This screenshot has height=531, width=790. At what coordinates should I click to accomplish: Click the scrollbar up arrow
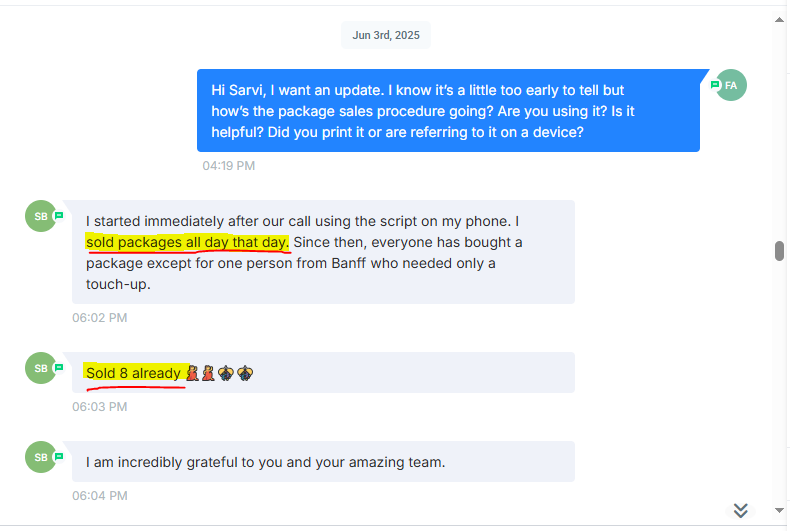[780, 19]
